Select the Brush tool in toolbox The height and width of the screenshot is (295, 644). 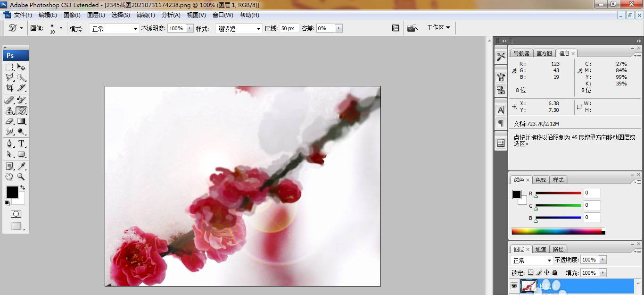tap(22, 100)
